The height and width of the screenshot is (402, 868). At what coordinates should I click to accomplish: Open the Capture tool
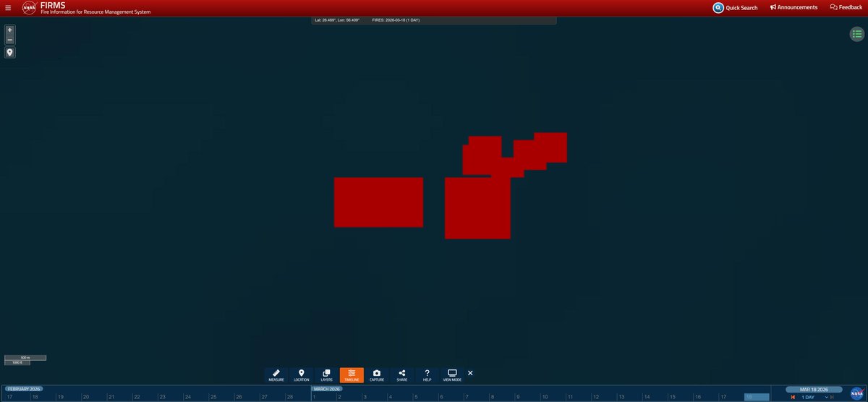(377, 375)
